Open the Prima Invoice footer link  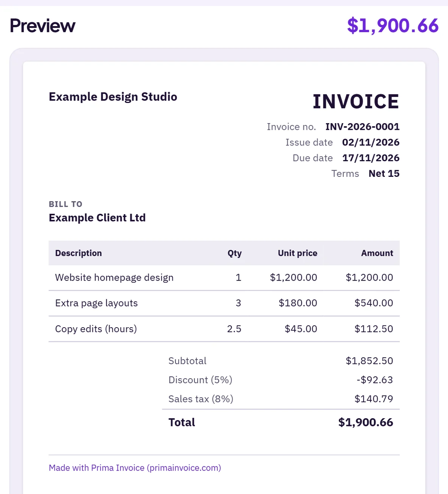pyautogui.click(x=135, y=468)
